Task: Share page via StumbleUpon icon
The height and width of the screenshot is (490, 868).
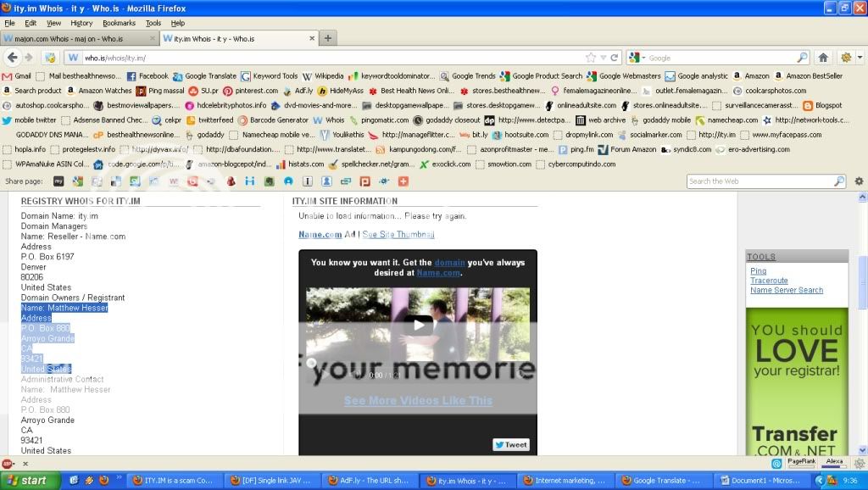Action: (135, 181)
